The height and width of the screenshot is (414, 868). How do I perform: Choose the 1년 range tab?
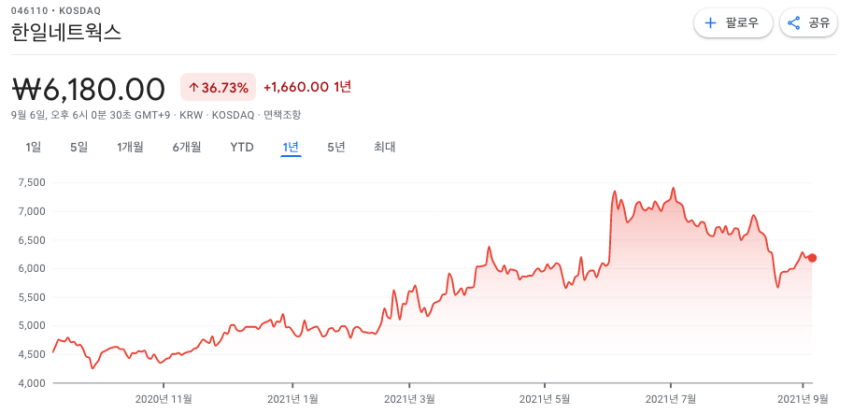pos(291,148)
